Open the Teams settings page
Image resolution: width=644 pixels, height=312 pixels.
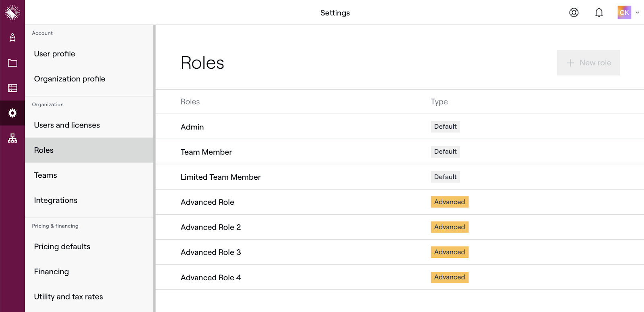(x=45, y=175)
